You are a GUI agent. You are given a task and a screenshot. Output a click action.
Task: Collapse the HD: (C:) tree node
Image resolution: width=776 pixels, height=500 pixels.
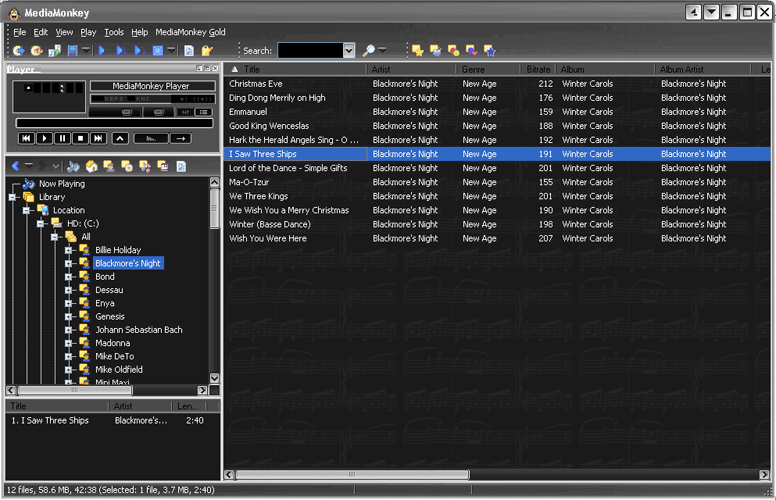[x=40, y=224]
